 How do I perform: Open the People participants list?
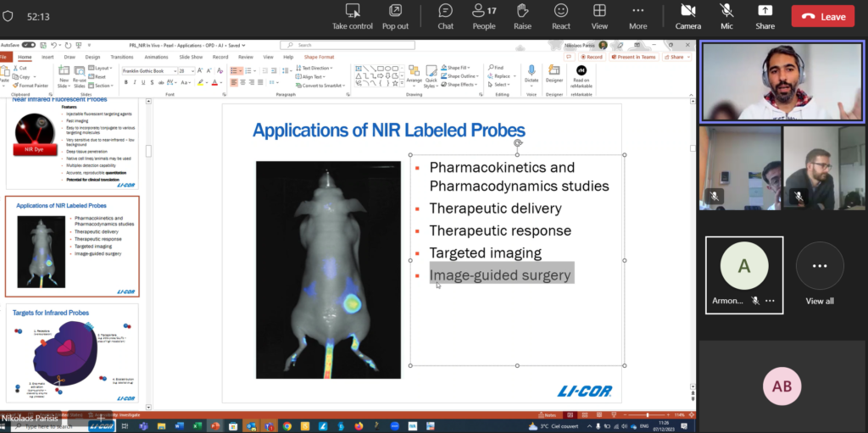[x=484, y=17]
